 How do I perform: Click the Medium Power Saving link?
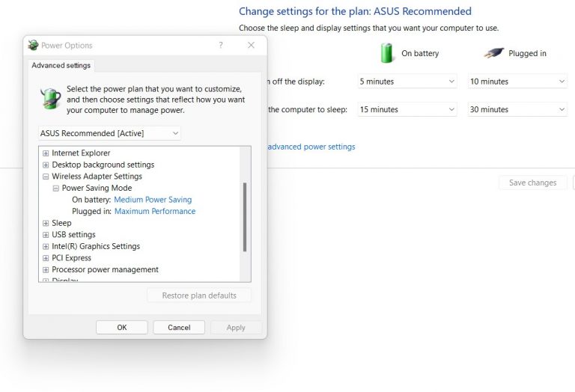pos(153,200)
